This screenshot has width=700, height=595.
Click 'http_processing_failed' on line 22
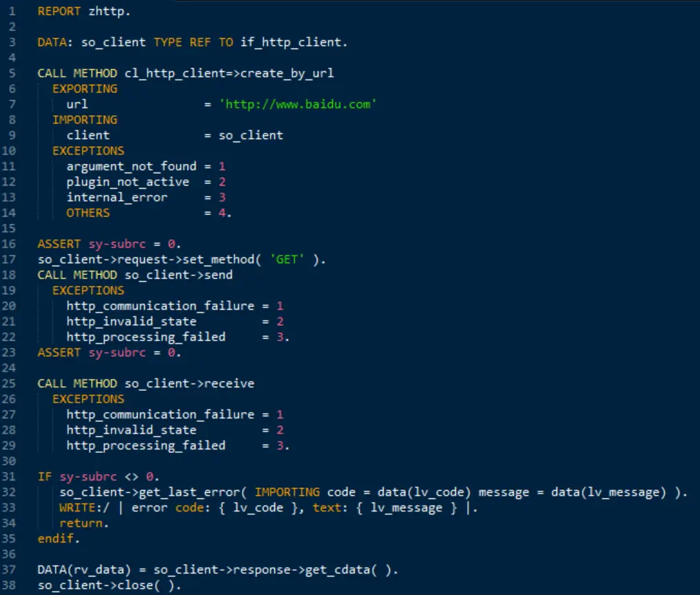pyautogui.click(x=146, y=337)
